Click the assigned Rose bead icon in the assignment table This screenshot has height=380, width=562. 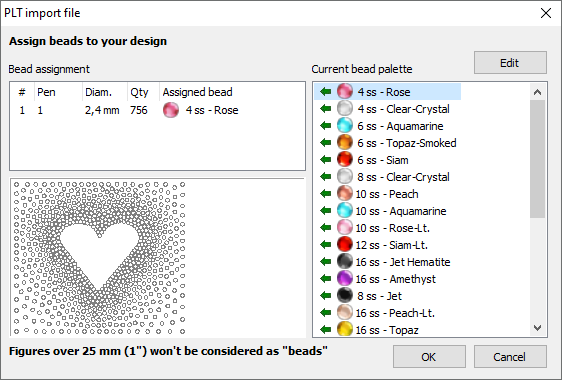click(x=171, y=110)
